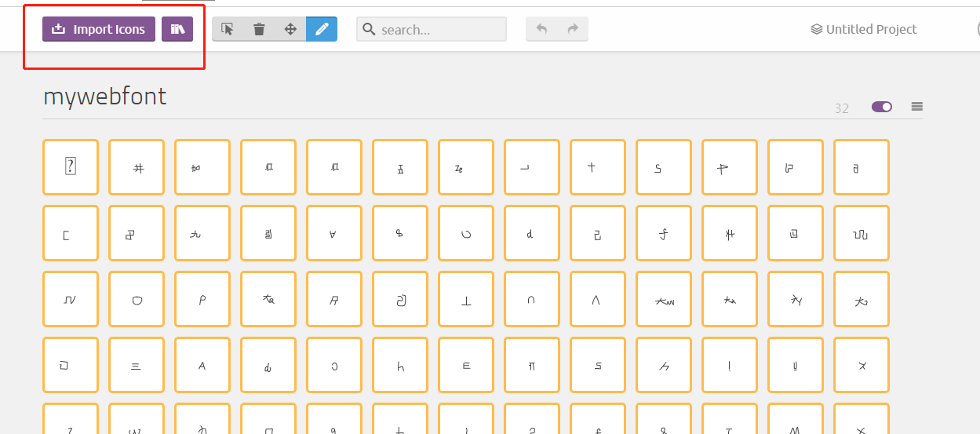Image resolution: width=980 pixels, height=434 pixels.
Task: Select the plus-shaped cross glyph tile
Action: [x=598, y=166]
